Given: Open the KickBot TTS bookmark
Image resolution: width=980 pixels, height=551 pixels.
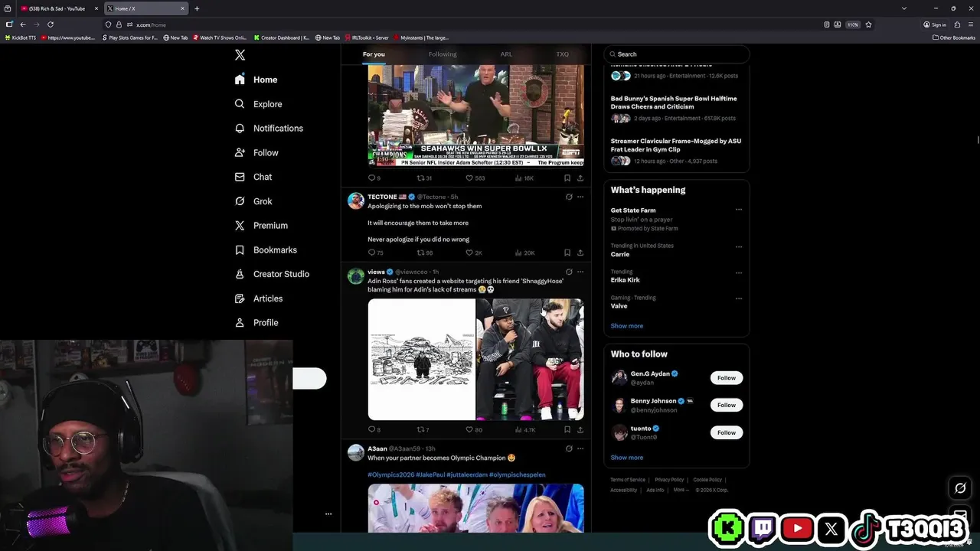Looking at the screenshot, I should pyautogui.click(x=21, y=37).
